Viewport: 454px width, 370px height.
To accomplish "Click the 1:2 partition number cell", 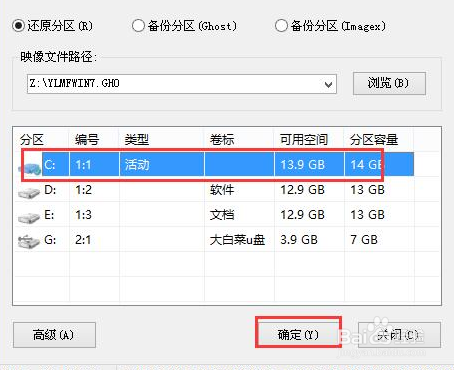I will [x=83, y=190].
